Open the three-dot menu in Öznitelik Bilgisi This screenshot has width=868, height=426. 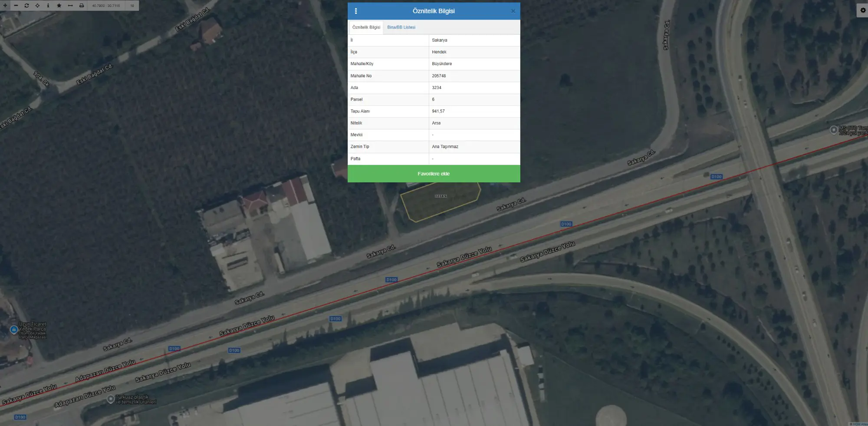pyautogui.click(x=356, y=11)
